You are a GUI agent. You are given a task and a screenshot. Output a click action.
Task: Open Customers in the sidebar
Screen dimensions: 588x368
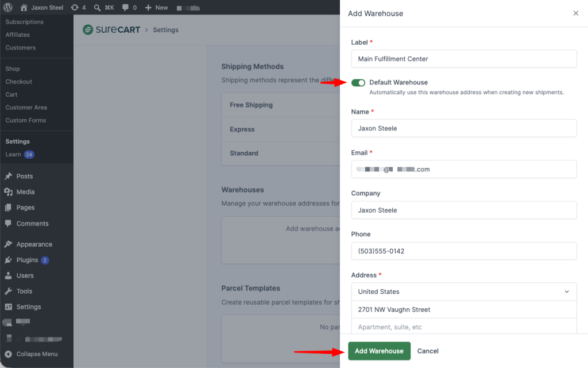pyautogui.click(x=21, y=48)
